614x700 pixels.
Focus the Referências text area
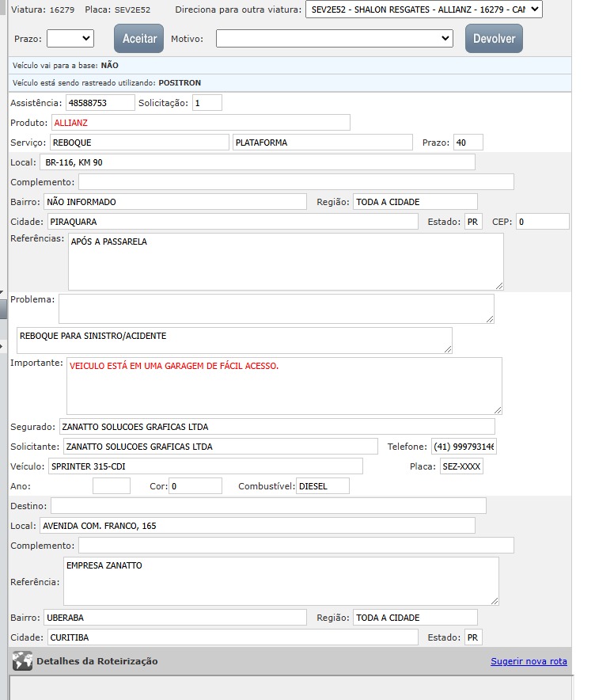click(x=285, y=261)
